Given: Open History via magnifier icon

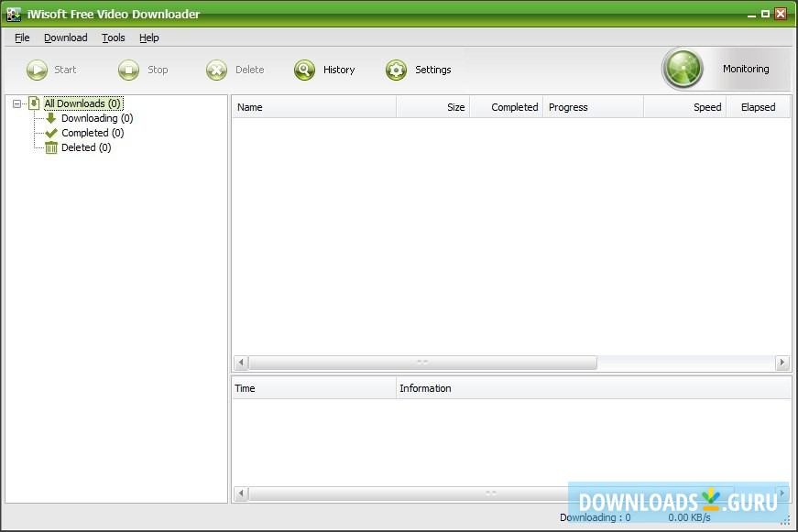Looking at the screenshot, I should click(x=304, y=70).
